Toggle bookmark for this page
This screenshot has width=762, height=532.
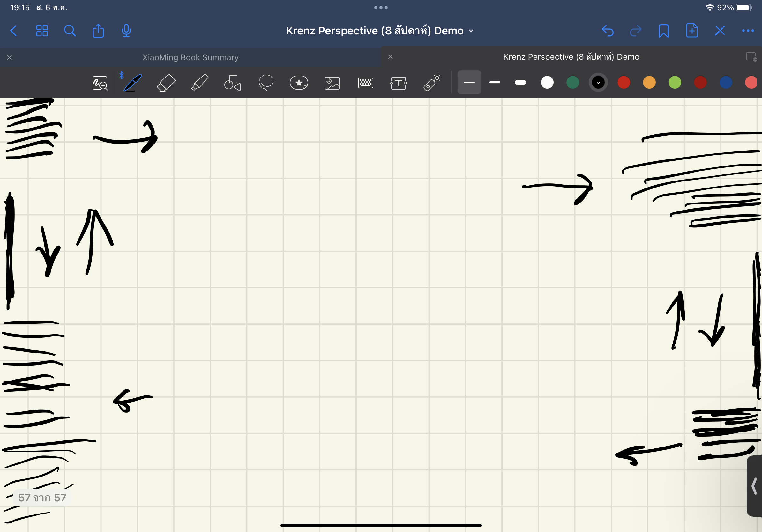(663, 31)
